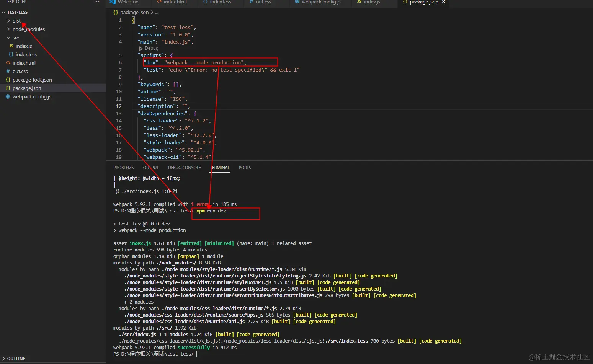Click the "dev": "webpack --mode production" script line
The image size is (593, 364).
click(195, 63)
